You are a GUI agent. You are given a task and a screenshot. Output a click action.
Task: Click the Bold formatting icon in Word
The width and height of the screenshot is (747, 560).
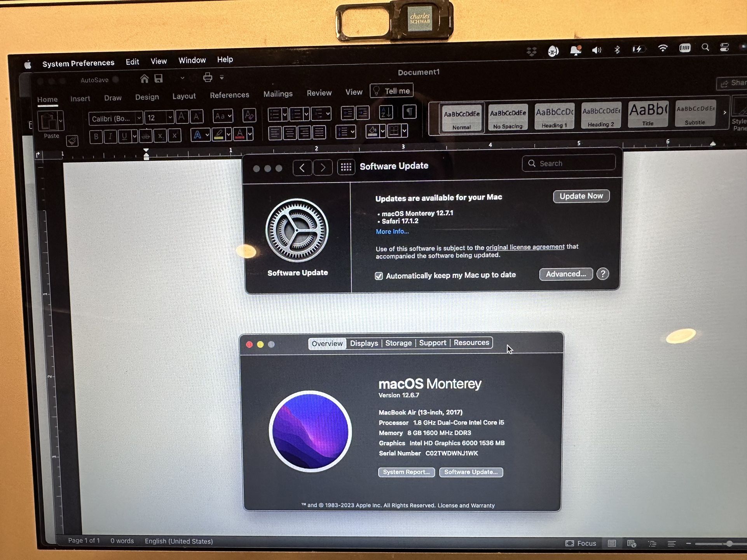(96, 137)
